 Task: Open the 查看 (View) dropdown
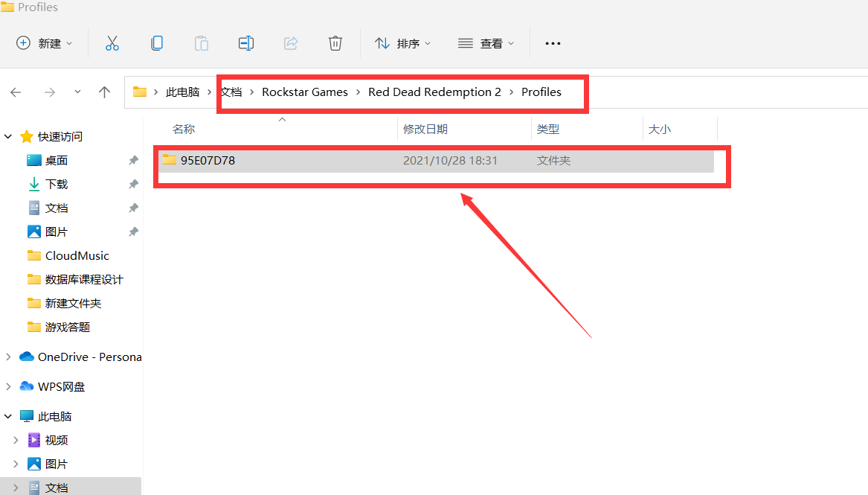(486, 43)
